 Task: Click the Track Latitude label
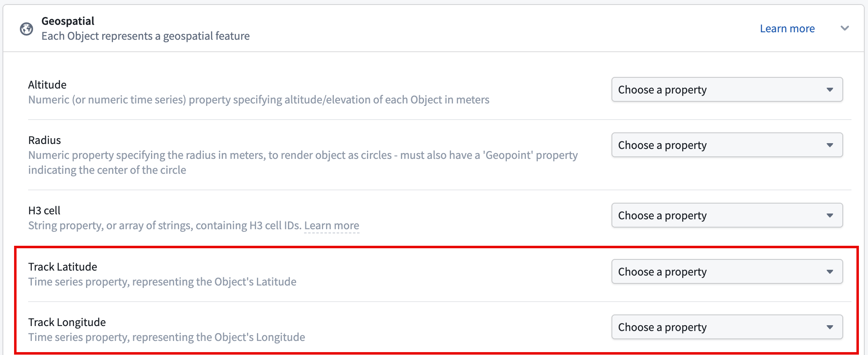(62, 267)
